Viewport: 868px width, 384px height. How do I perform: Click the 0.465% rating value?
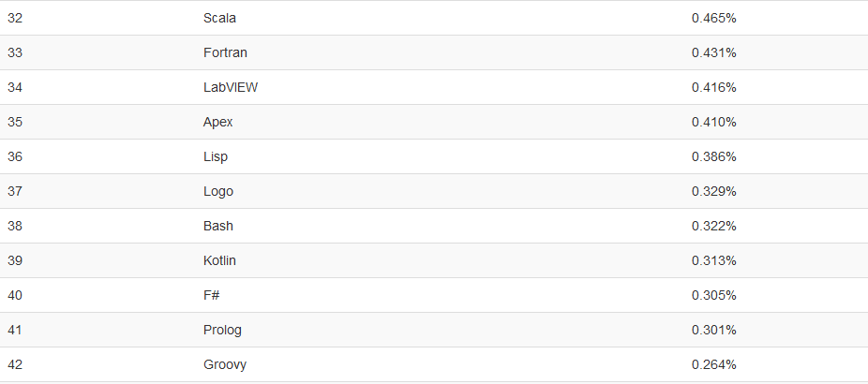(714, 18)
